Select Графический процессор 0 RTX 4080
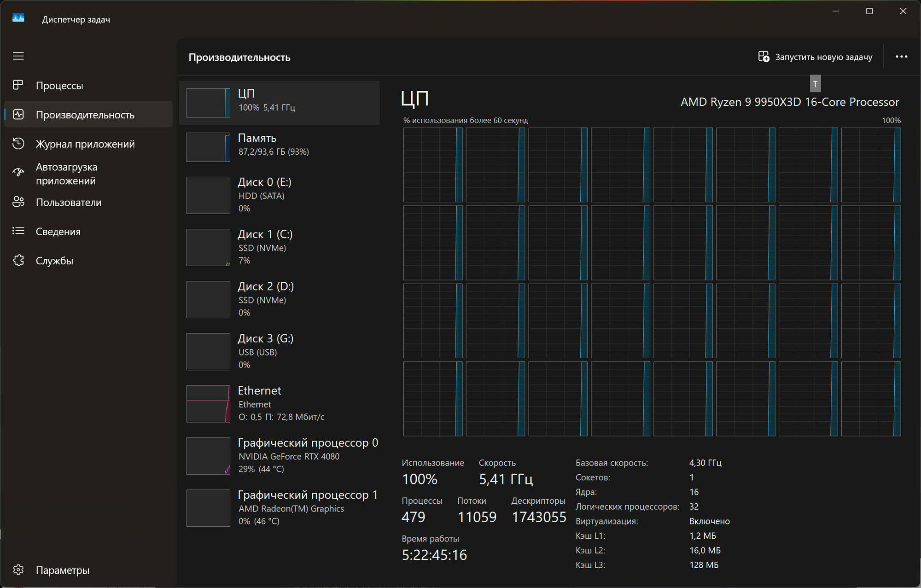This screenshot has height=588, width=921. pyautogui.click(x=279, y=455)
